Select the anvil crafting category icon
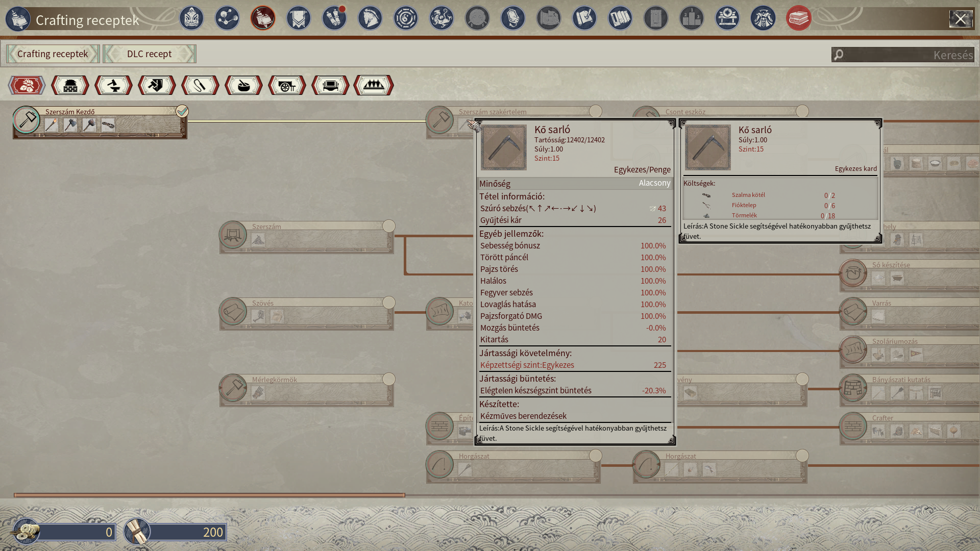This screenshot has height=551, width=980. [x=113, y=85]
